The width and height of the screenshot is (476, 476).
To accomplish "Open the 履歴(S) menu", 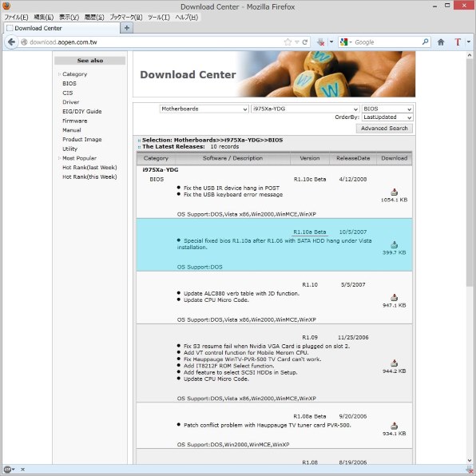I will pyautogui.click(x=94, y=18).
